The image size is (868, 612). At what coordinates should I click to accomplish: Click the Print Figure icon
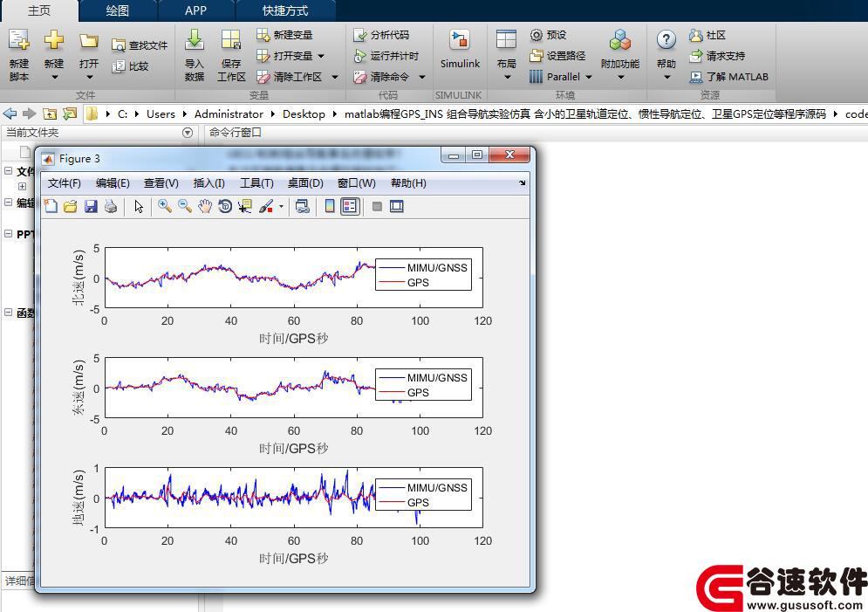click(x=111, y=207)
